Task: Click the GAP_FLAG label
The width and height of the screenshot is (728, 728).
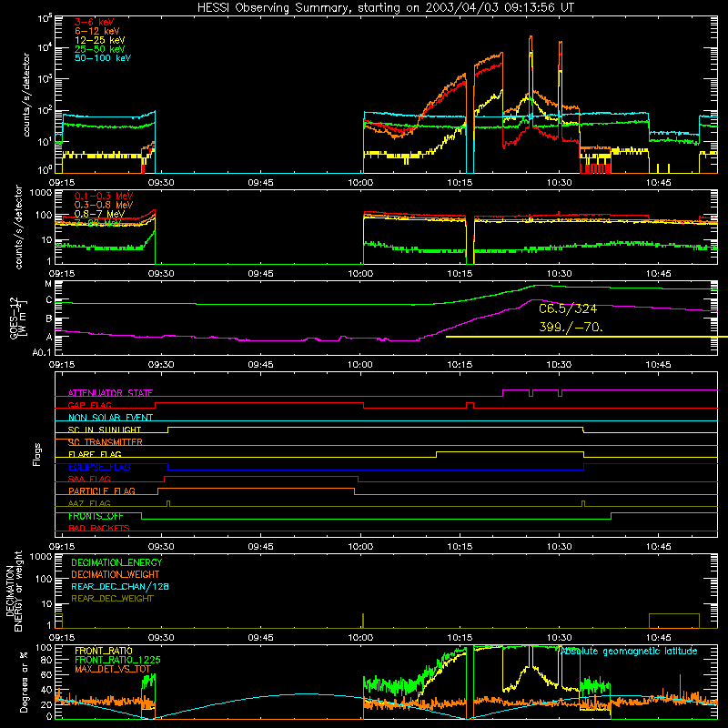Action: (x=89, y=405)
